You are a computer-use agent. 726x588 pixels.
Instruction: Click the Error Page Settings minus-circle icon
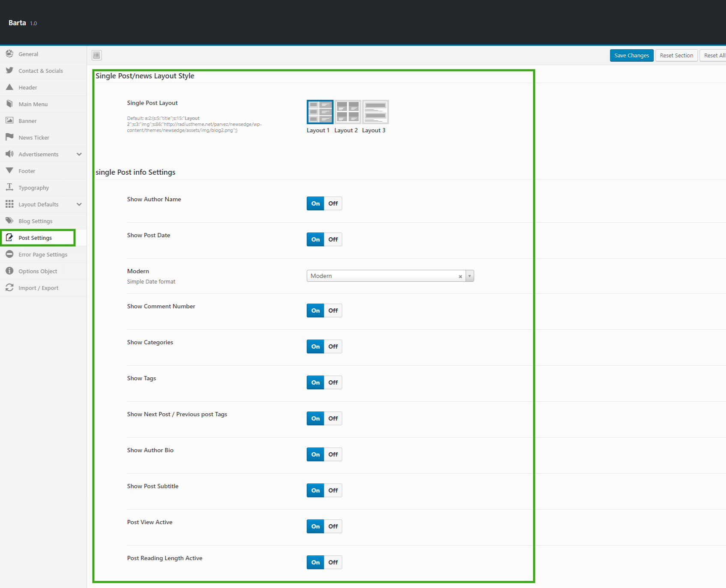[9, 254]
